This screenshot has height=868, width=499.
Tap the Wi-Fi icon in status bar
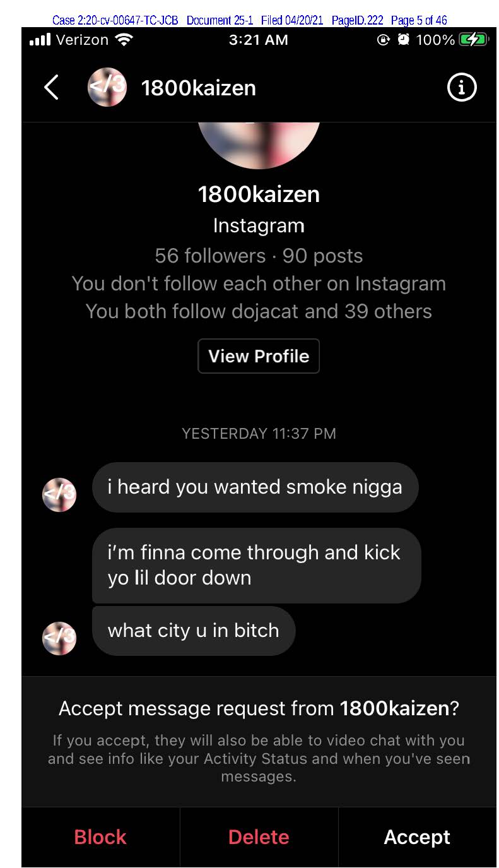[124, 40]
